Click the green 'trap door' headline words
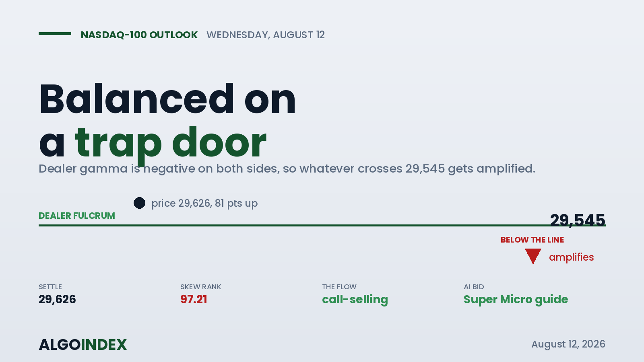 click(171, 144)
